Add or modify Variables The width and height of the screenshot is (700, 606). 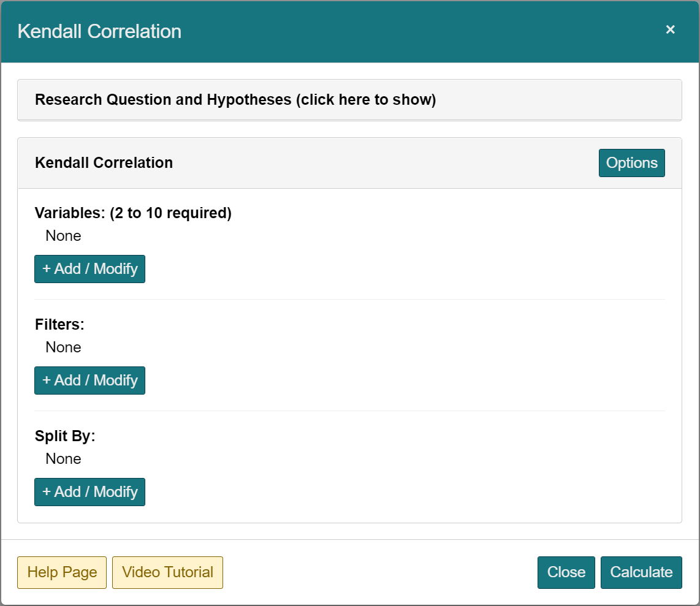[x=89, y=269]
